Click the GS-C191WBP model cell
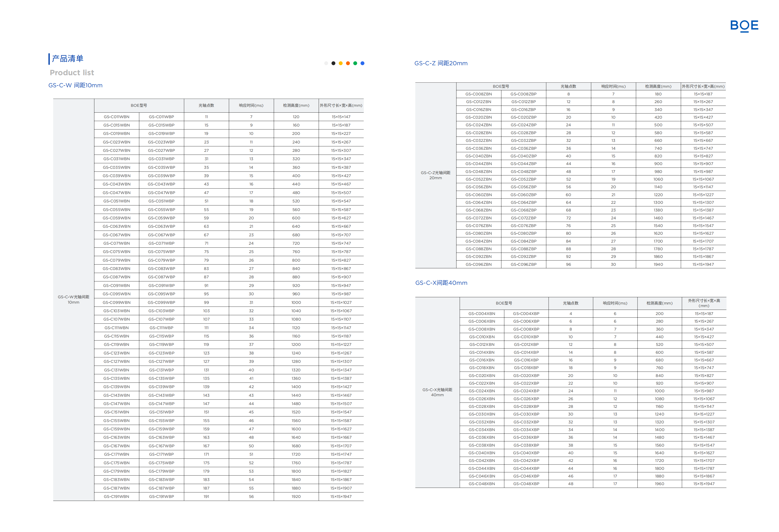This screenshot has width=779, height=532. coord(162,496)
